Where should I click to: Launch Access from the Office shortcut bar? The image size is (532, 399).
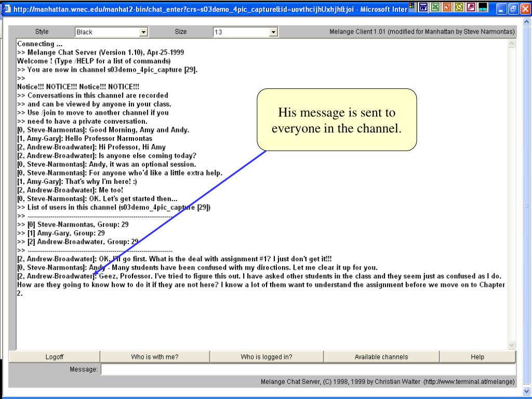pyautogui.click(x=471, y=7)
